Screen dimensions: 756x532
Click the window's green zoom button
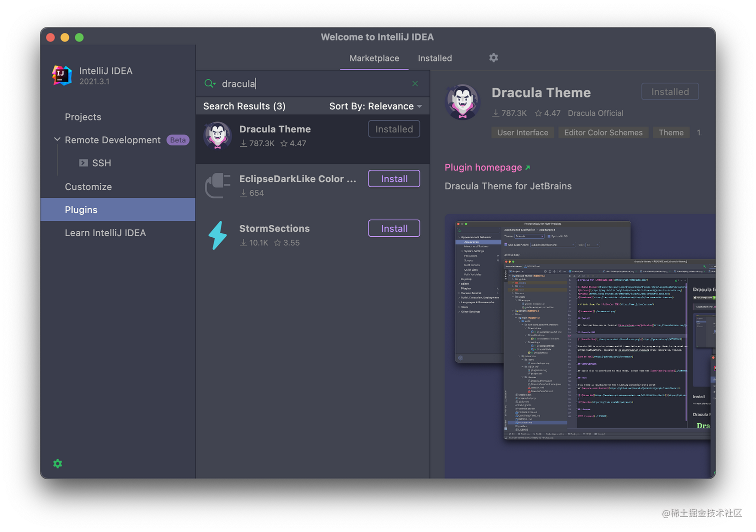[79, 37]
